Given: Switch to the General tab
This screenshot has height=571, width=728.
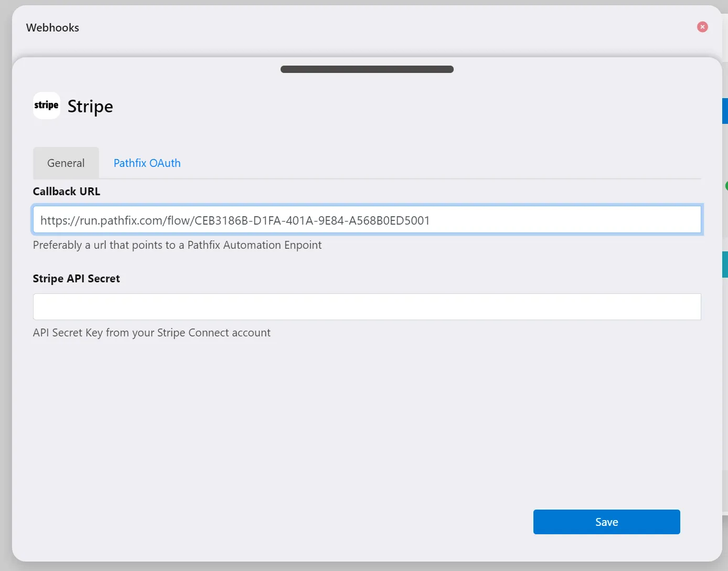Looking at the screenshot, I should pos(66,163).
